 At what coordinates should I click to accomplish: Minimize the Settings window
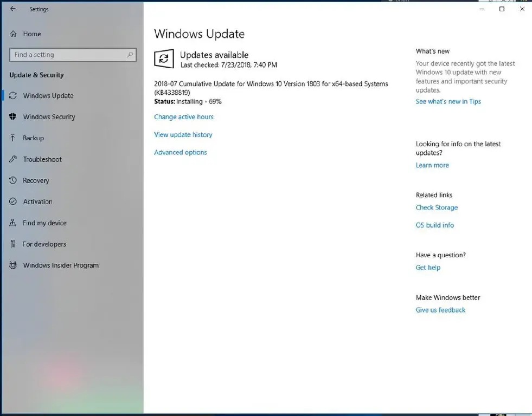(482, 9)
